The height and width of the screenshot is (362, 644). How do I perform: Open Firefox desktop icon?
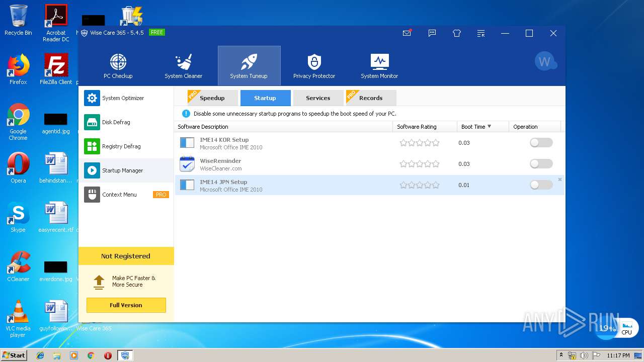tap(18, 69)
